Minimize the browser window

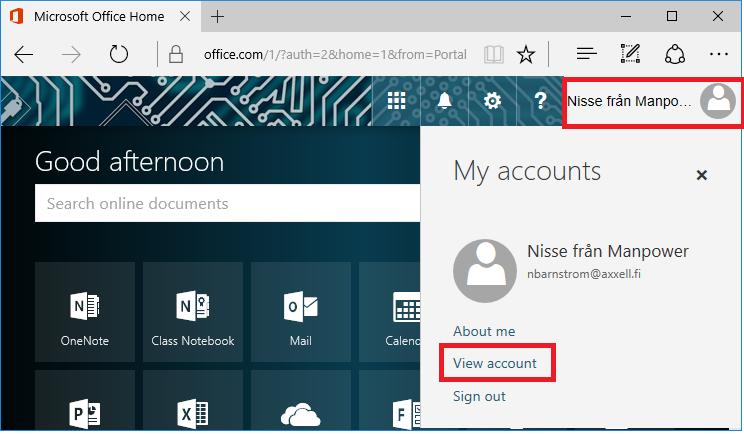click(626, 17)
